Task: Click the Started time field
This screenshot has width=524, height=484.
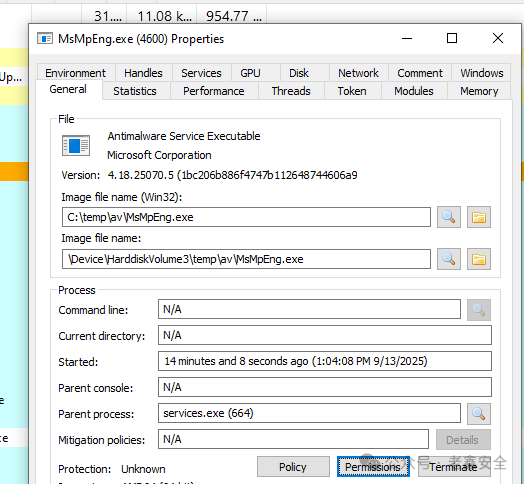Action: [324, 361]
